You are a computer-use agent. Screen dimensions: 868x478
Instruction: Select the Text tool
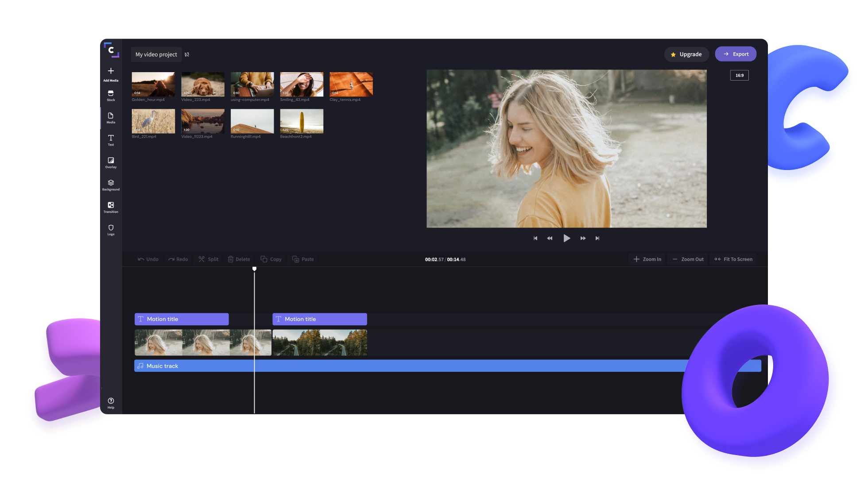pos(110,140)
